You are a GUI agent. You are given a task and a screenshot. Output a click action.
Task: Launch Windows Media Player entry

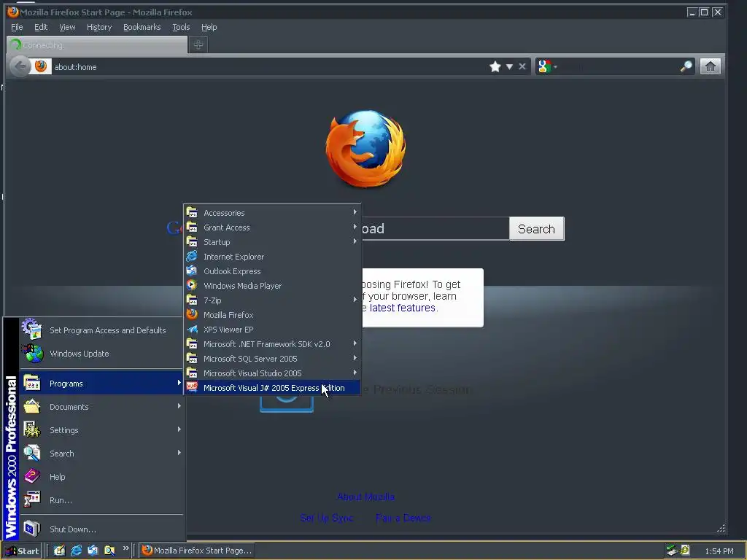click(272, 286)
